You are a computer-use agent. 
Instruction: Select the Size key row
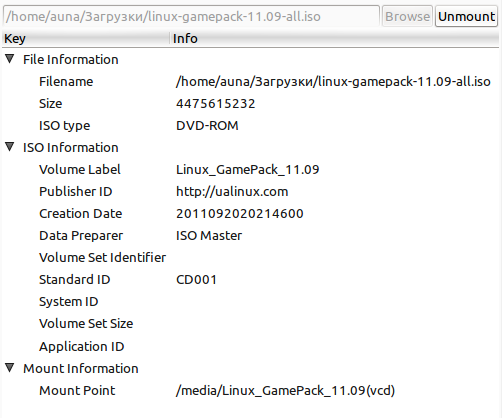coord(51,104)
